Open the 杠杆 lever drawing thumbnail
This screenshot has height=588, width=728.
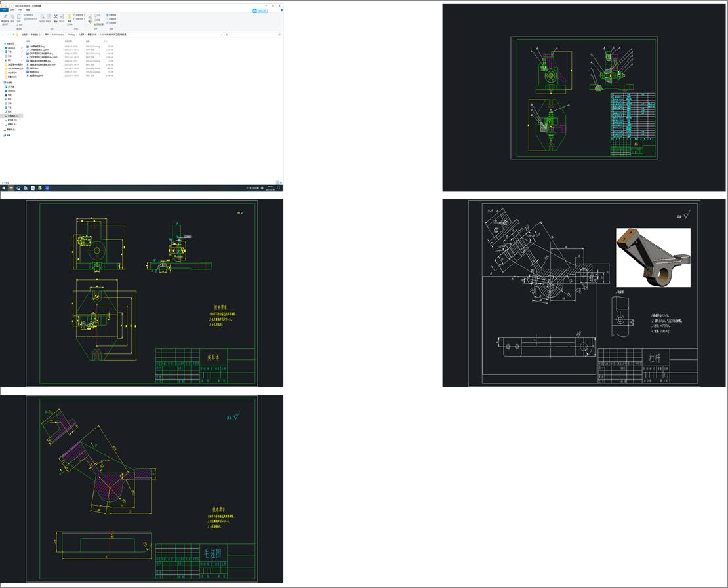tap(584, 293)
